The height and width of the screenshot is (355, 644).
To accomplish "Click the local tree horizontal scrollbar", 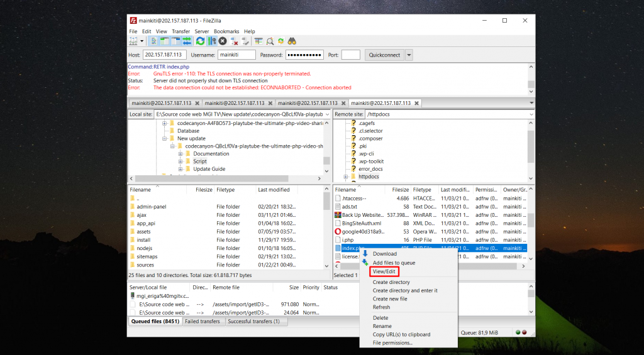I will pos(211,178).
